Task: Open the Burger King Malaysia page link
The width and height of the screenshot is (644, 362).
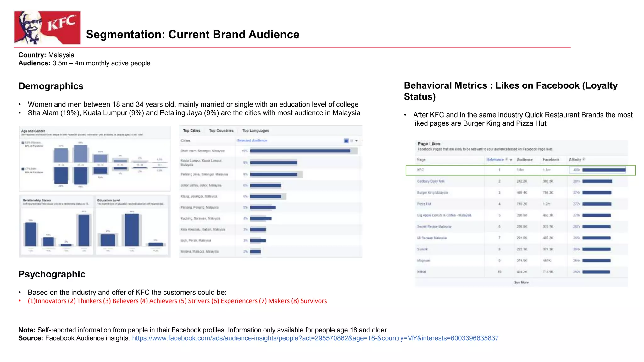Action: pyautogui.click(x=432, y=193)
